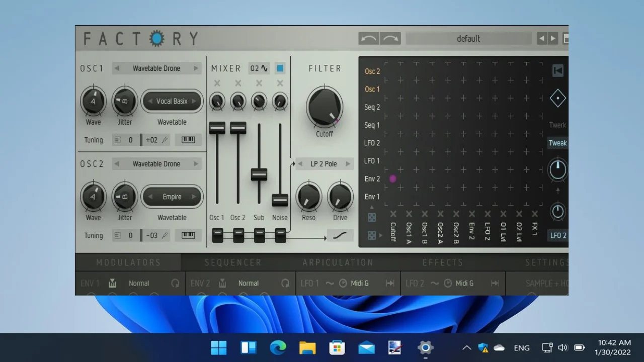Toggle Sub filter routing switch
This screenshot has width=644, height=362.
point(260,235)
